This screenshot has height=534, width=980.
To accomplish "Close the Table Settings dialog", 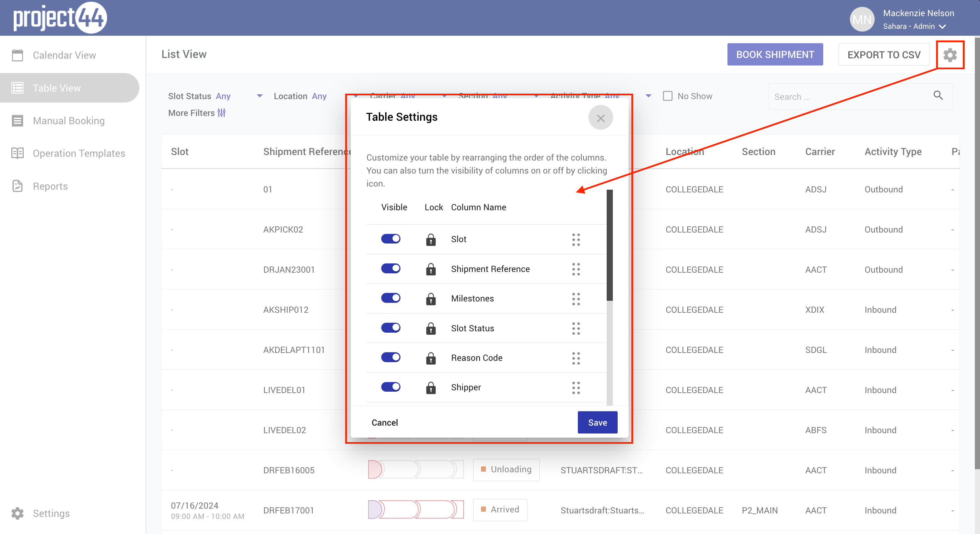I will [x=600, y=118].
